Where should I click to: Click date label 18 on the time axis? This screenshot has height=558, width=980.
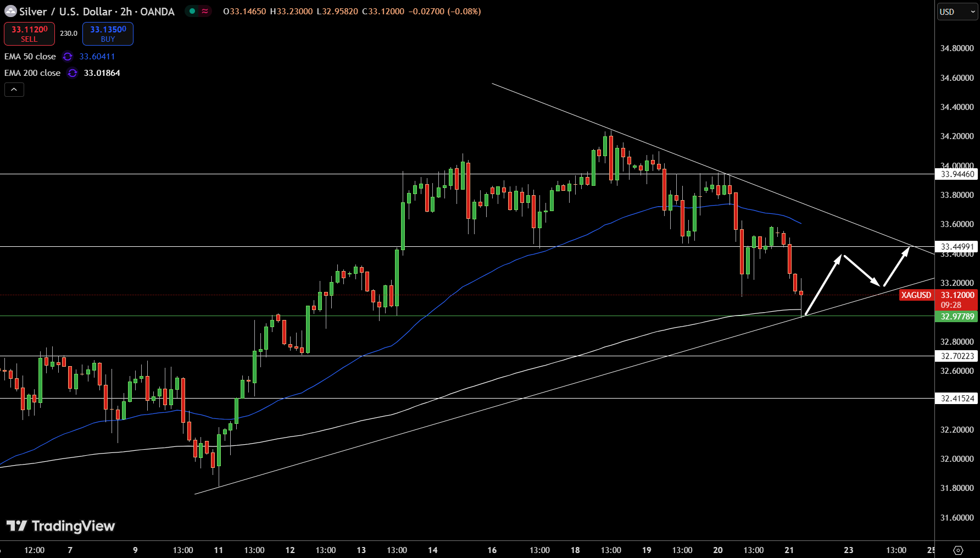(x=575, y=550)
